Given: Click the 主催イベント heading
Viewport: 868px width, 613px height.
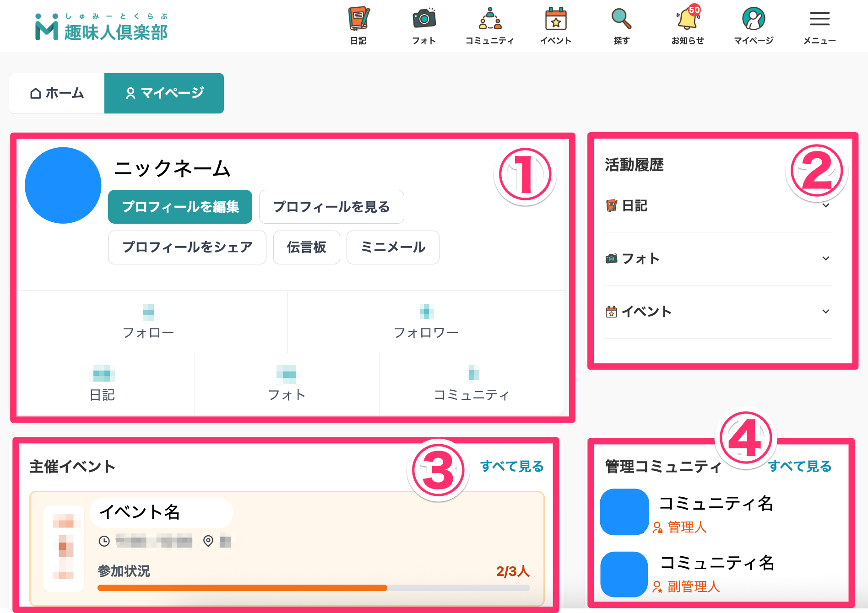Looking at the screenshot, I should 72,467.
